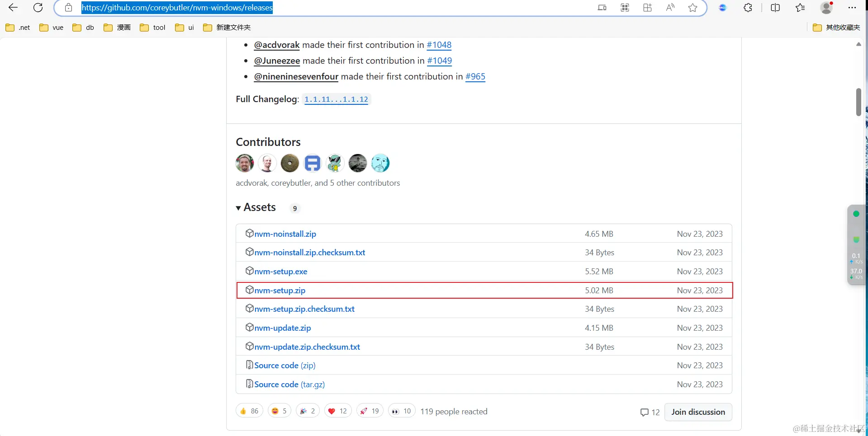The image size is (868, 436).
Task: Download nvm-setup.exe
Action: tap(280, 272)
